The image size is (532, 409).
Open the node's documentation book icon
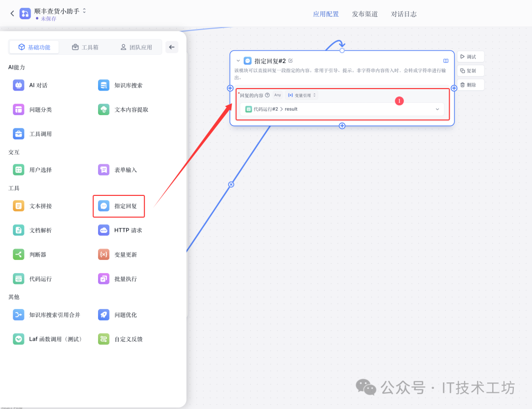[445, 61]
